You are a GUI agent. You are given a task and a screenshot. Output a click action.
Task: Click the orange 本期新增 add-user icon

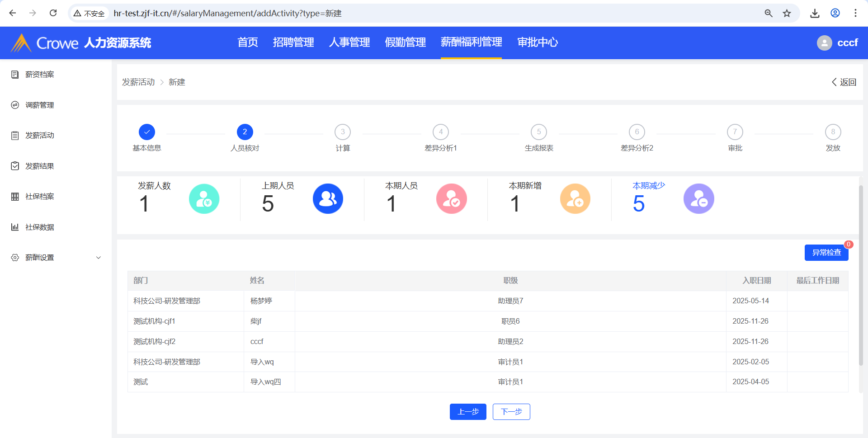tap(575, 199)
